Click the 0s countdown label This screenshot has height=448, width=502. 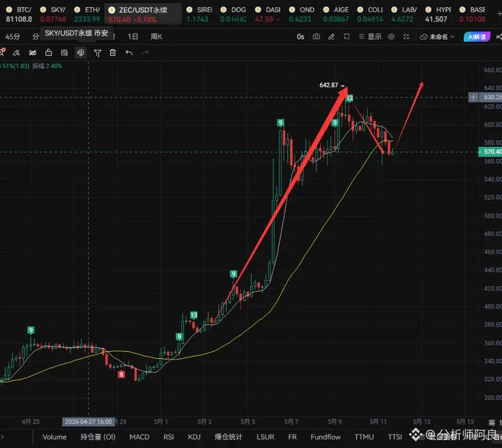(300, 37)
